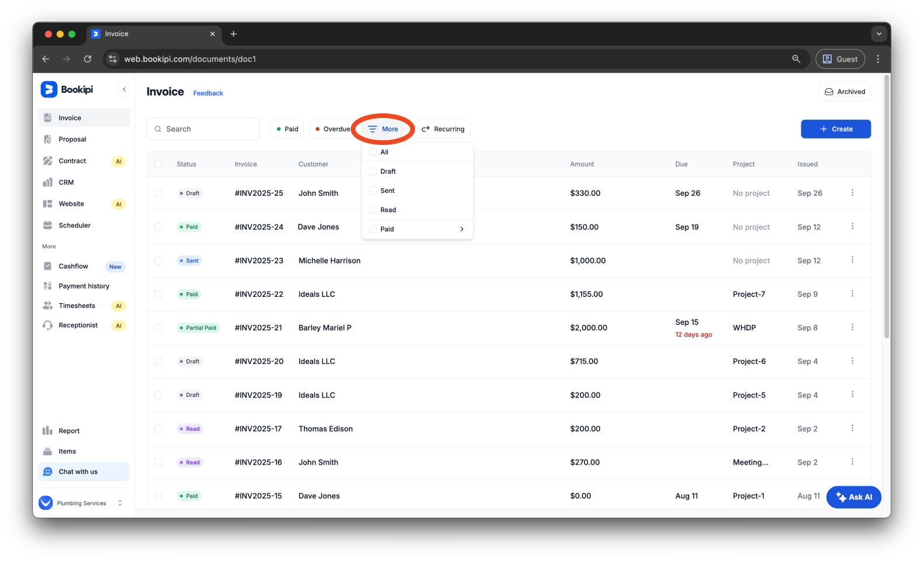Go back in browser history
Screen dimensions: 924x561
click(x=46, y=59)
